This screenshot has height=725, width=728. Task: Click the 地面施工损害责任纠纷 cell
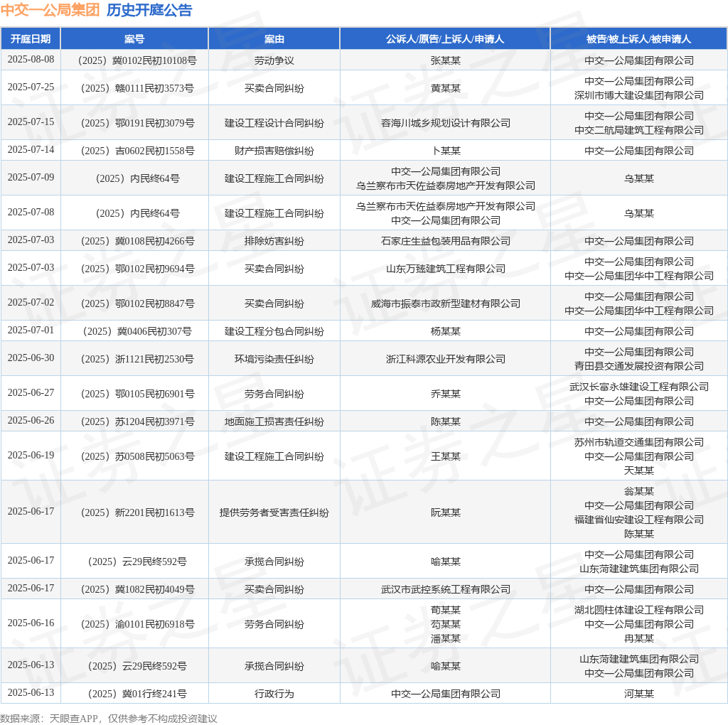[x=274, y=422]
